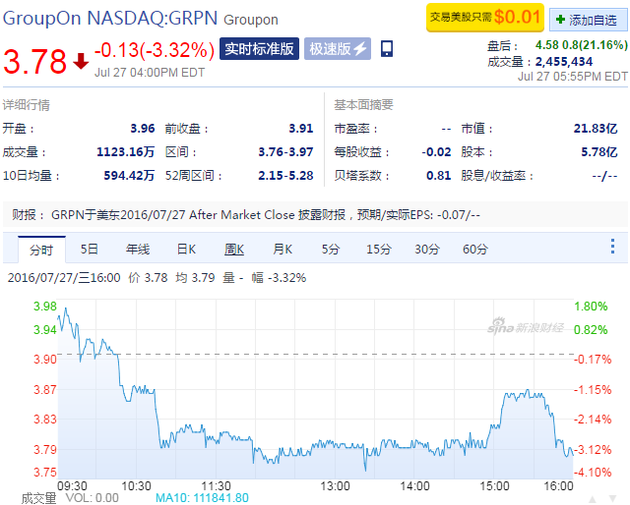The image size is (630, 505).
Task: Click the 52-week range 2.15-5.28
Action: pos(286,176)
